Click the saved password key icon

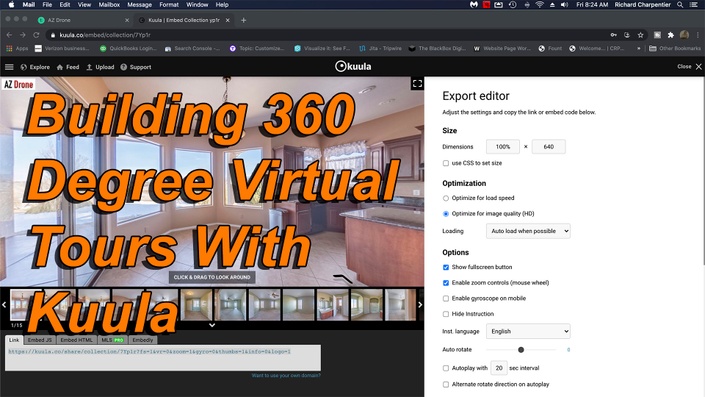[x=613, y=35]
